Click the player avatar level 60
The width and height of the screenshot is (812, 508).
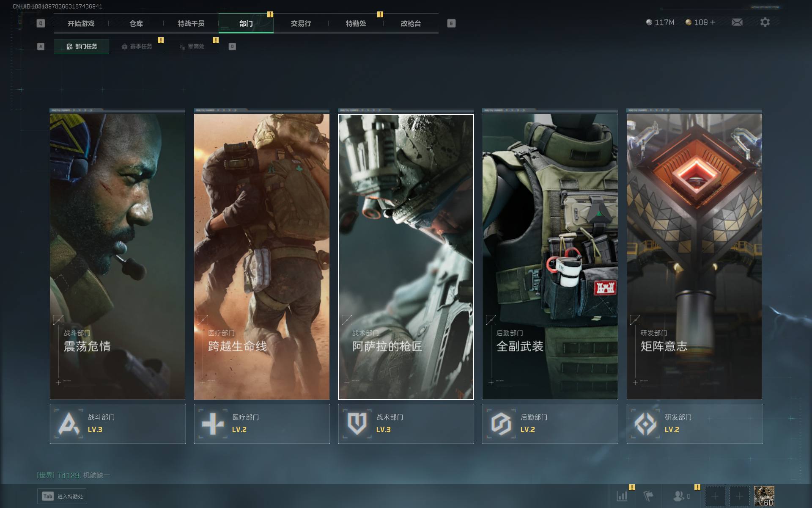pyautogui.click(x=764, y=496)
